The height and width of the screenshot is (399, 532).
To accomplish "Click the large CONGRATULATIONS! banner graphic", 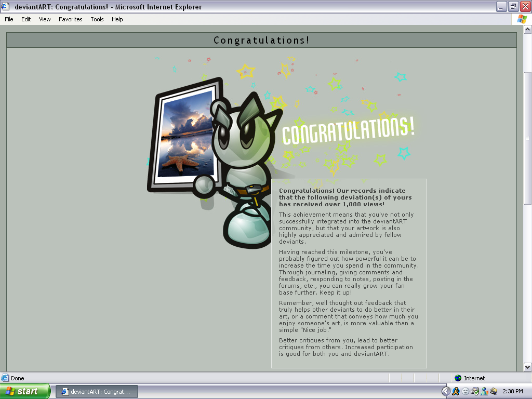I will pos(348,130).
